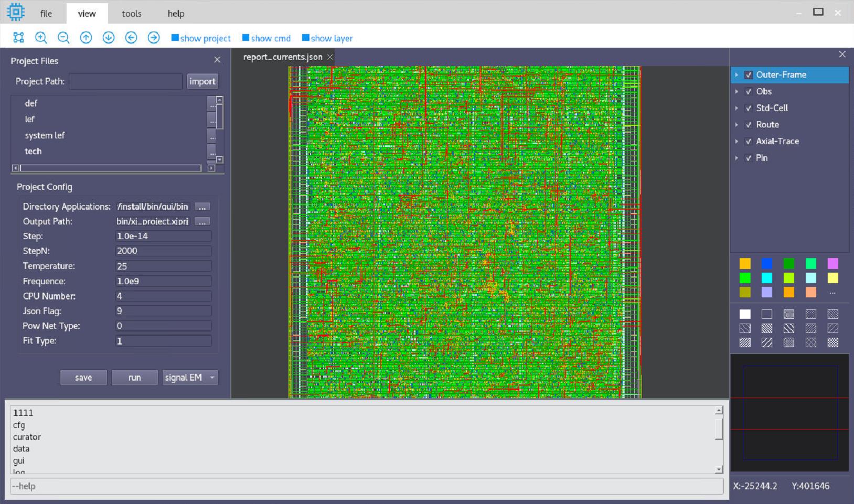The height and width of the screenshot is (504, 854).
Task: Expand the Std-Cell tree item
Action: click(736, 109)
